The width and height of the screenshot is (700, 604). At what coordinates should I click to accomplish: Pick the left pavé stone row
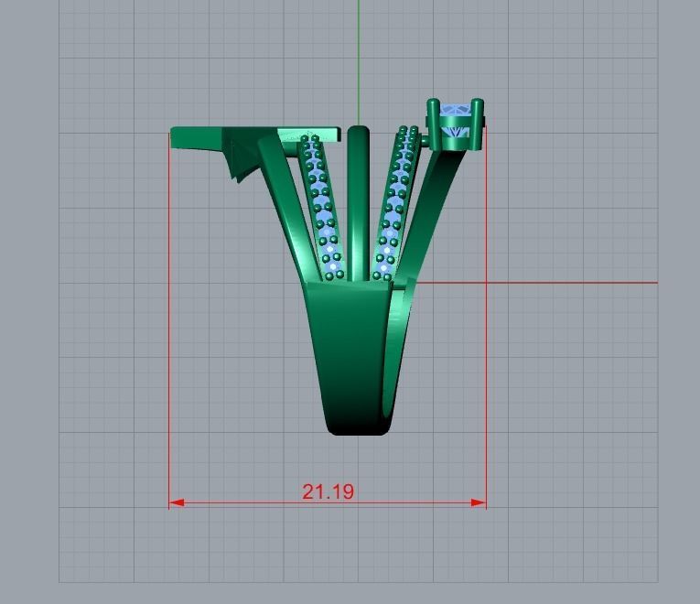(321, 207)
